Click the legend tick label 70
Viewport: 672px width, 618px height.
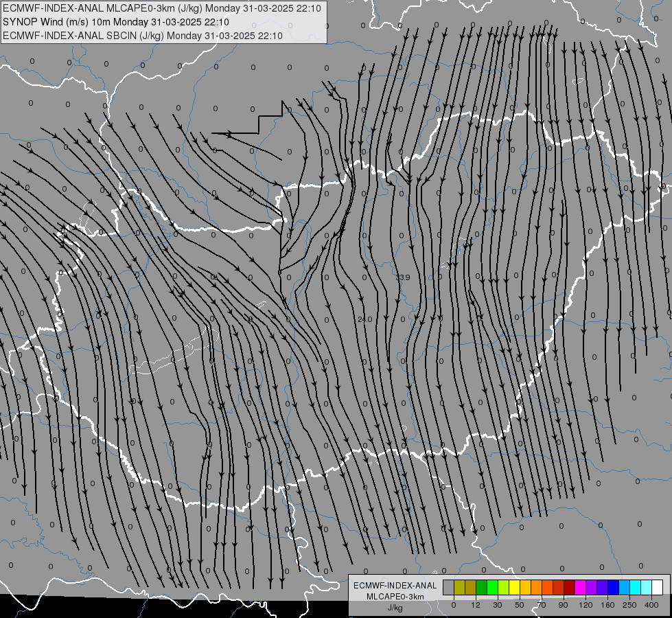(542, 605)
